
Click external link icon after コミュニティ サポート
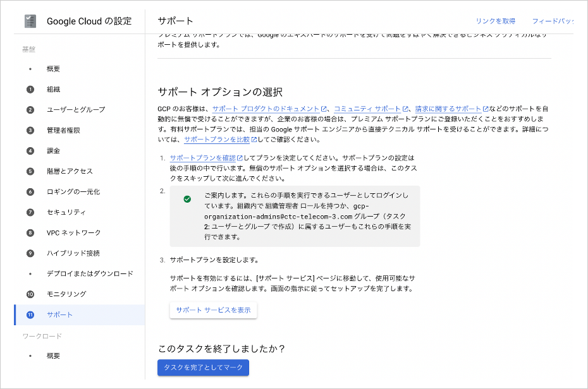point(405,109)
